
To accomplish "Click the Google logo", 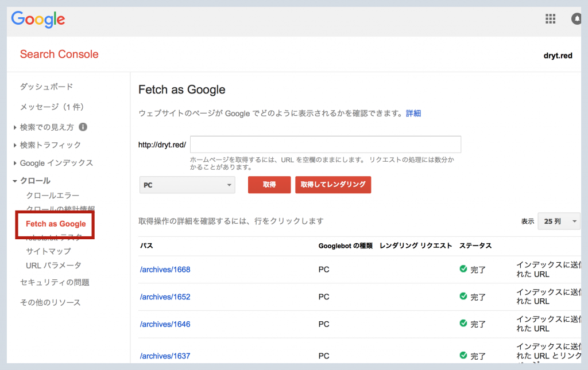I will pos(38,19).
